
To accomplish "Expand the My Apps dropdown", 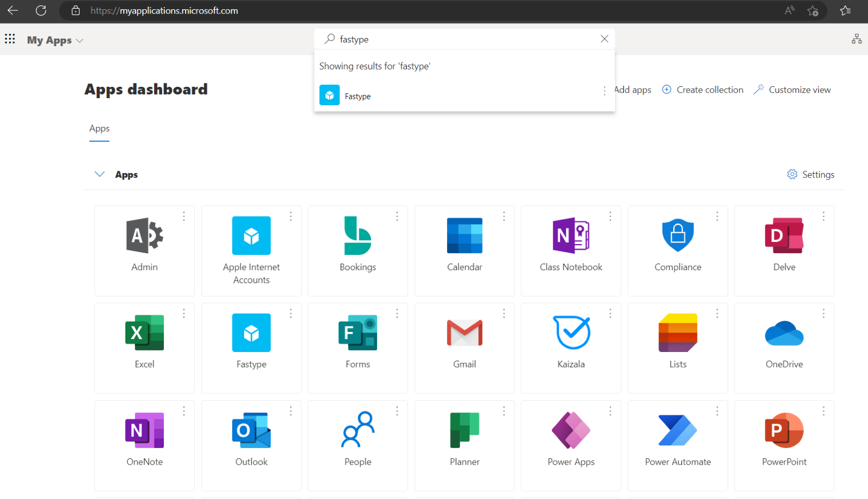I will tap(55, 40).
